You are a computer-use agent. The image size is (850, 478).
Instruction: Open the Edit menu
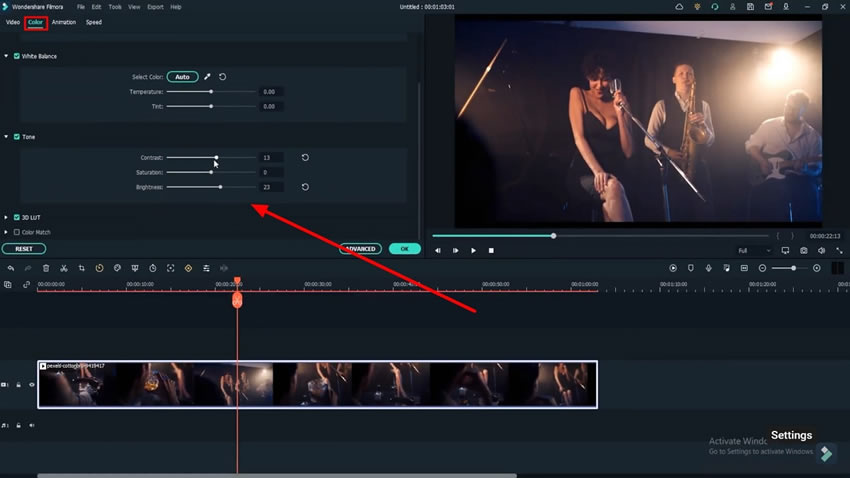pos(96,7)
